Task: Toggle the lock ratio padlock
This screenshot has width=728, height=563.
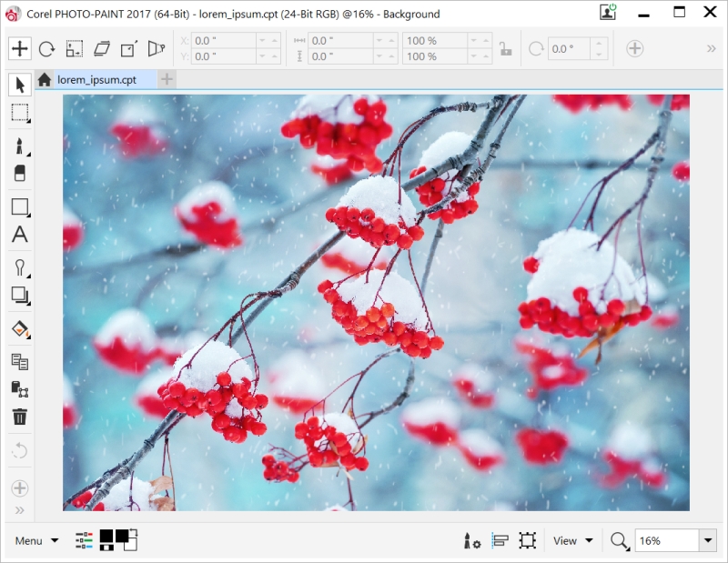Action: tap(505, 49)
